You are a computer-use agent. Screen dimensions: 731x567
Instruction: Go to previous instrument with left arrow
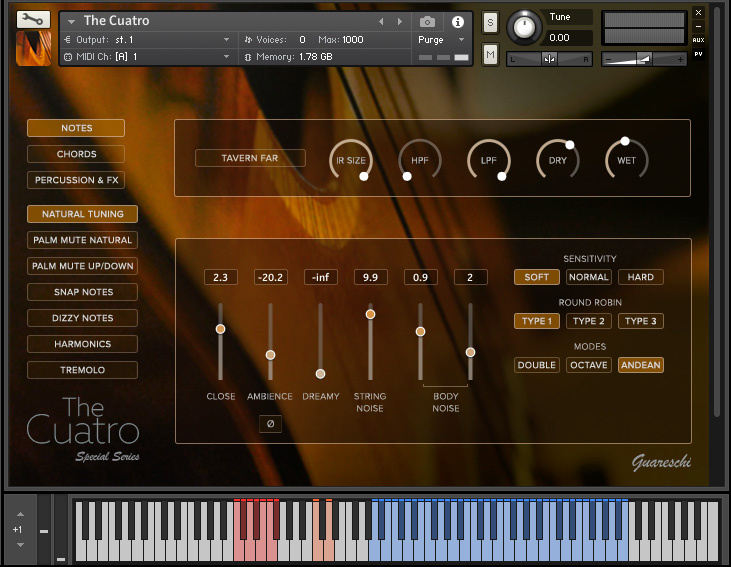click(381, 21)
